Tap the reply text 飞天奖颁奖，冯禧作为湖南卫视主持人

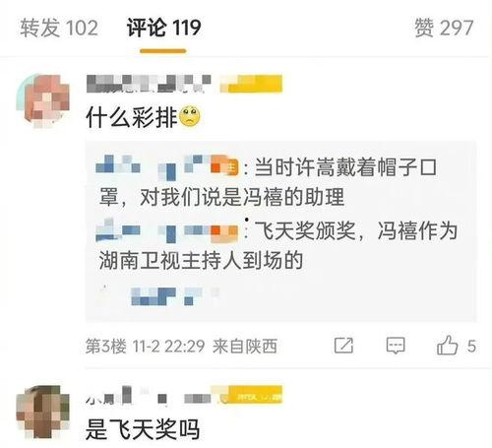click(277, 245)
